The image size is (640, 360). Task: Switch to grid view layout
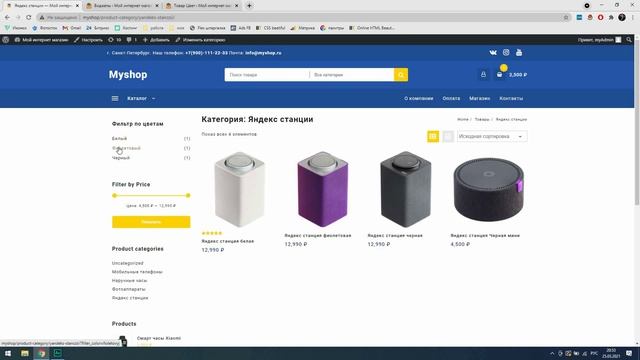pos(433,136)
